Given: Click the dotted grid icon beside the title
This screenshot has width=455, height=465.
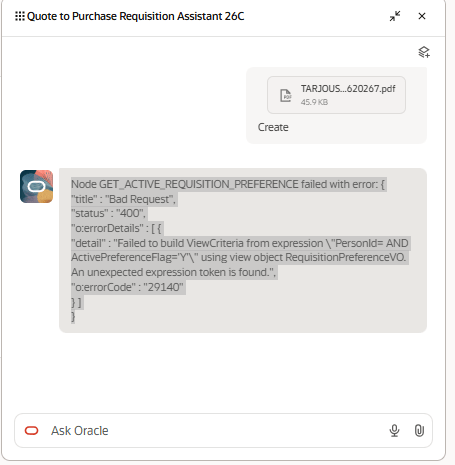Looking at the screenshot, I should (x=20, y=16).
